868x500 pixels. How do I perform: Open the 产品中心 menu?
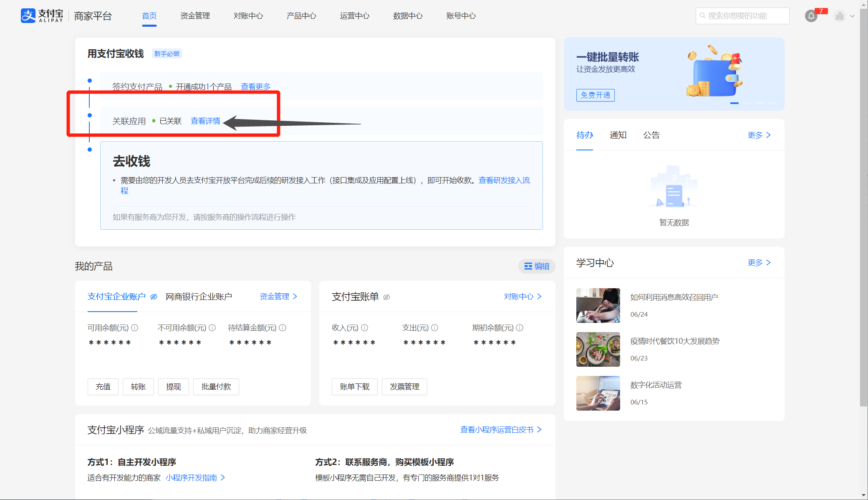click(301, 16)
